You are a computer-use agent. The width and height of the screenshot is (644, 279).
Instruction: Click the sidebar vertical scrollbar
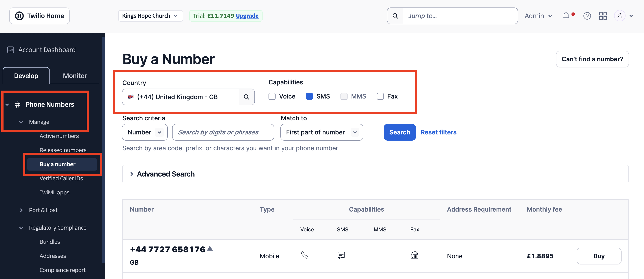pyautogui.click(x=103, y=150)
